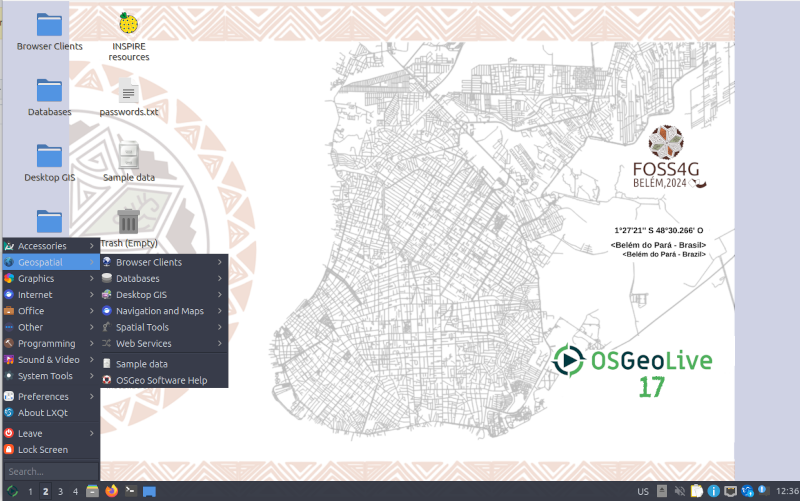This screenshot has height=501, width=800.
Task: Open the Spatial Tools submenu entry
Action: (x=164, y=327)
